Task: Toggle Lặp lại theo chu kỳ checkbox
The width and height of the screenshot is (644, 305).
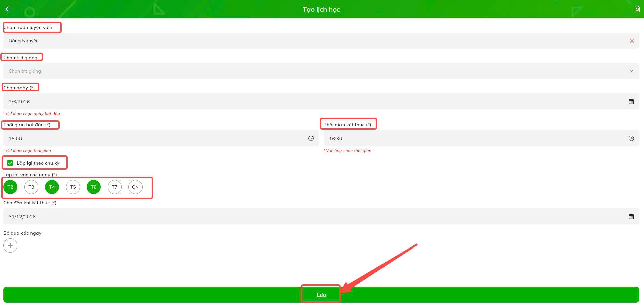Action: 10,163
